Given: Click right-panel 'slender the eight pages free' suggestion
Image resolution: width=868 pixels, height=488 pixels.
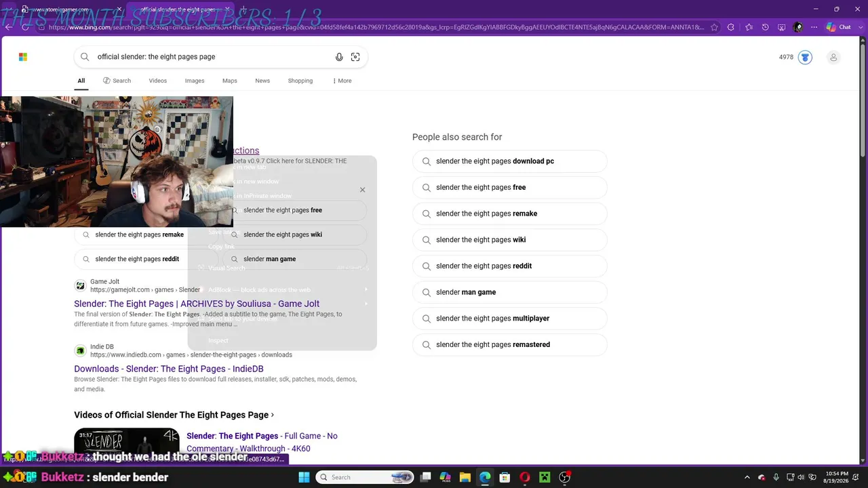Looking at the screenshot, I should (509, 188).
